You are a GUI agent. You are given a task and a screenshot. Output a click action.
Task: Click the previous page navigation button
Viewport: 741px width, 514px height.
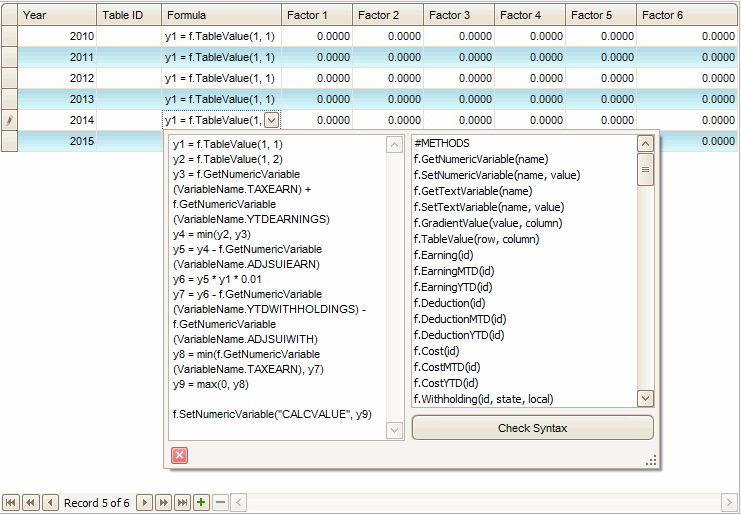[x=30, y=502]
